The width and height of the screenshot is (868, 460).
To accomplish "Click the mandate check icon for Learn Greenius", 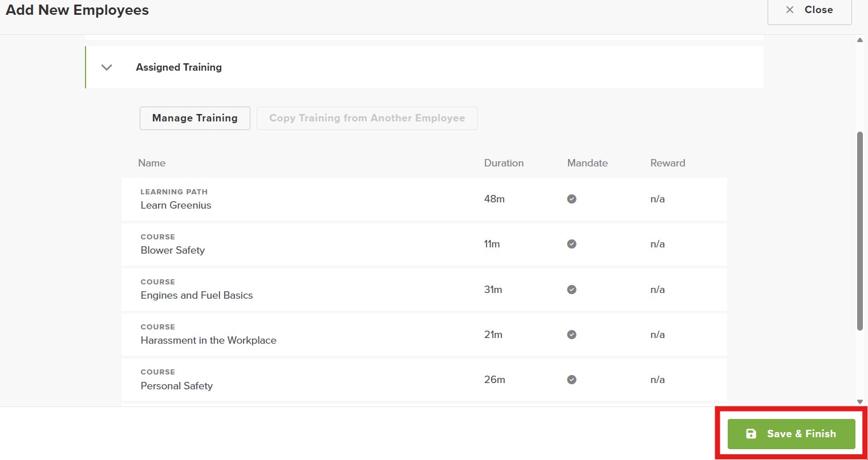I will point(571,199).
